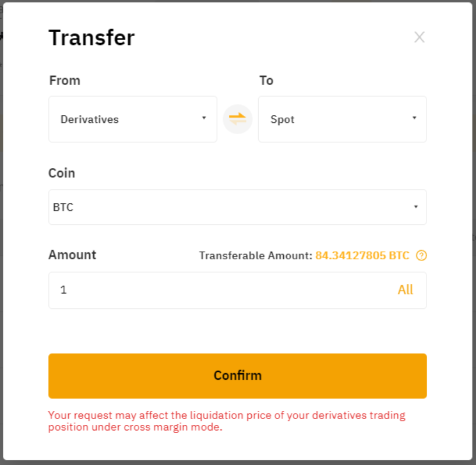This screenshot has width=476, height=465.
Task: Expand the From account dropdown arrow
Action: point(204,118)
